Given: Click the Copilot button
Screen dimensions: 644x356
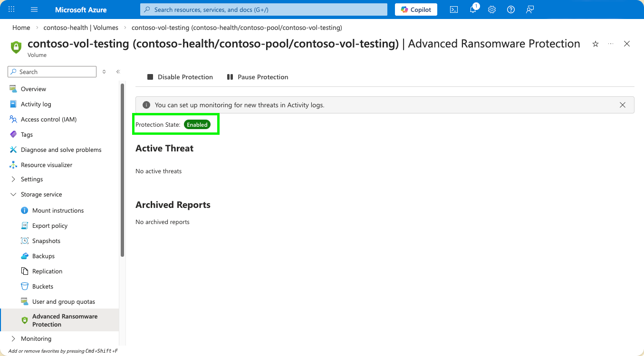Looking at the screenshot, I should [x=416, y=9].
